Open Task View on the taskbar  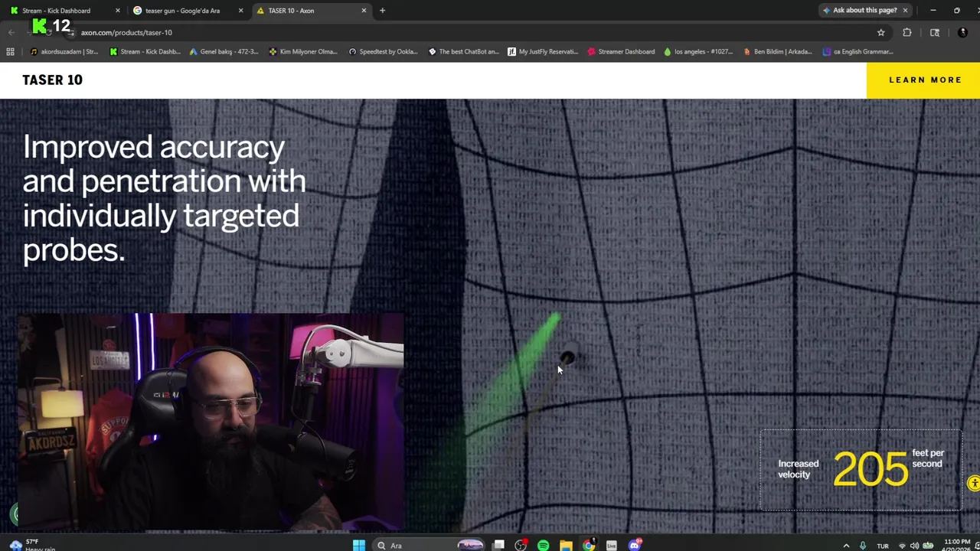pos(498,545)
